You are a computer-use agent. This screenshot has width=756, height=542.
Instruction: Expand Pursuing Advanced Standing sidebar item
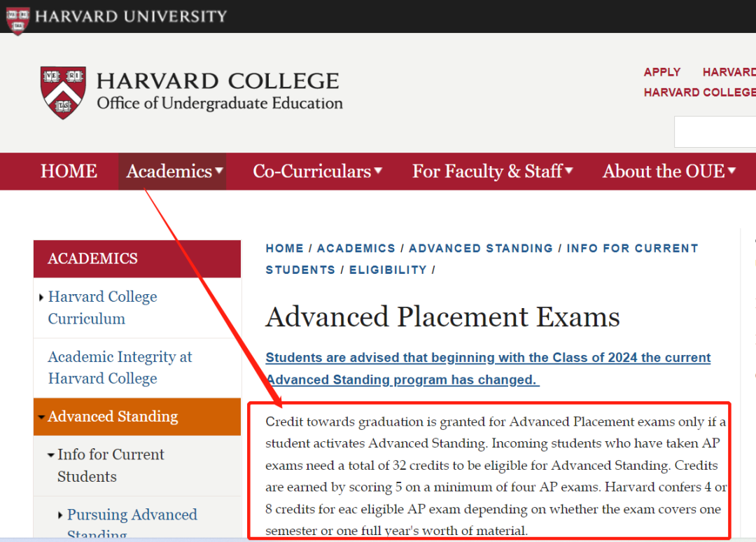coord(61,515)
